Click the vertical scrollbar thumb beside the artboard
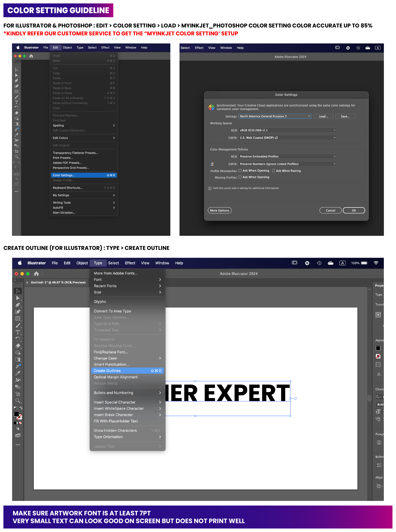 (369, 398)
